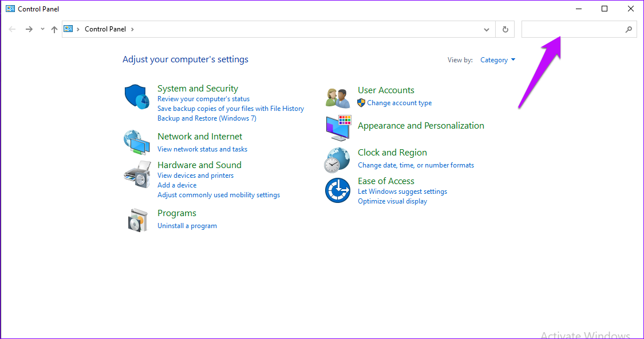Click the Control Panel icon in address bar
The width and height of the screenshot is (644, 339).
click(x=68, y=29)
